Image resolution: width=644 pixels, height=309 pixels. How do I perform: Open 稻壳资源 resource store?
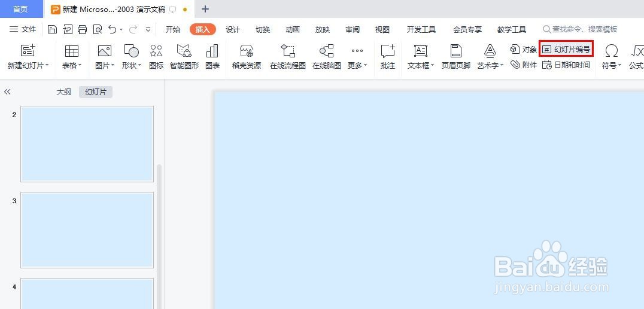[247, 57]
